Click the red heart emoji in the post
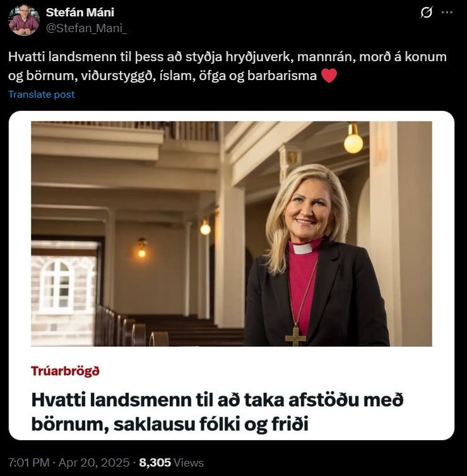The width and height of the screenshot is (467, 476). point(329,76)
